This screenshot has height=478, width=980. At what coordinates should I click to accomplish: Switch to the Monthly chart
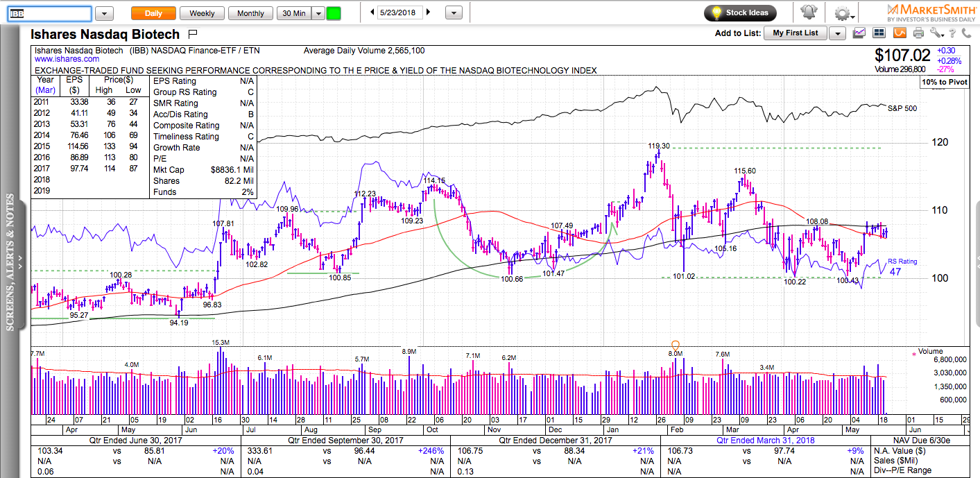(250, 13)
